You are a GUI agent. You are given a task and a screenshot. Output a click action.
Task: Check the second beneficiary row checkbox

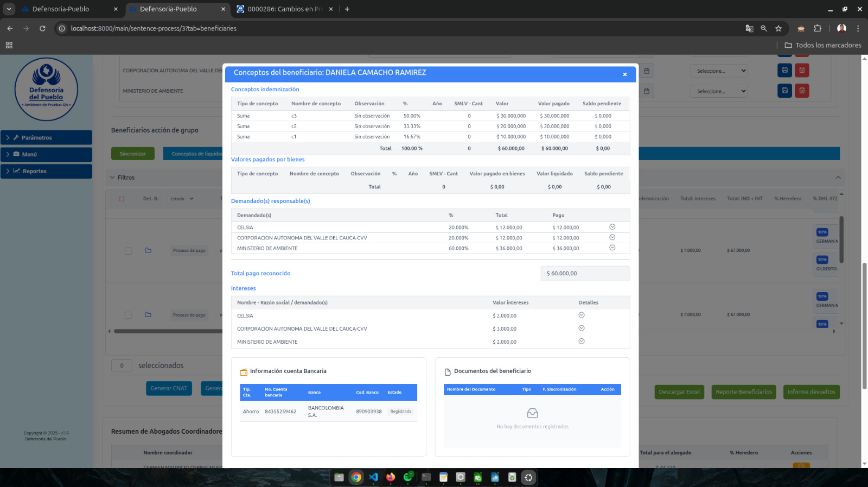[129, 315]
